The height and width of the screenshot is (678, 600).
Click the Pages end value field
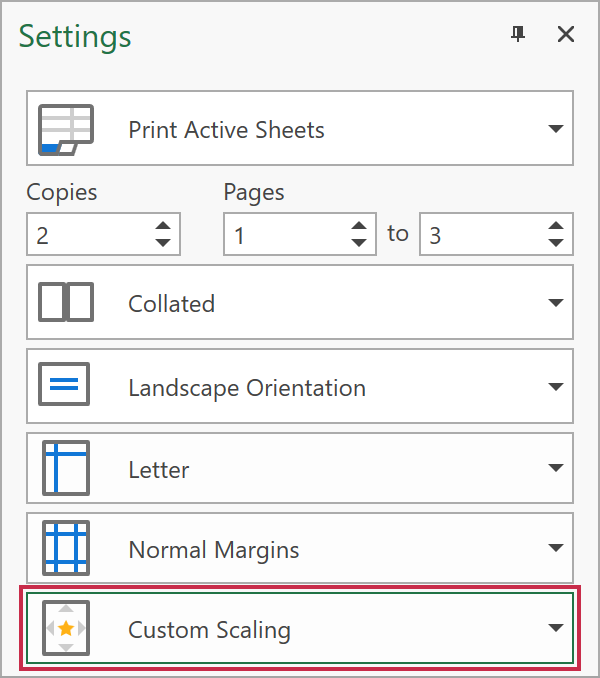pos(480,235)
